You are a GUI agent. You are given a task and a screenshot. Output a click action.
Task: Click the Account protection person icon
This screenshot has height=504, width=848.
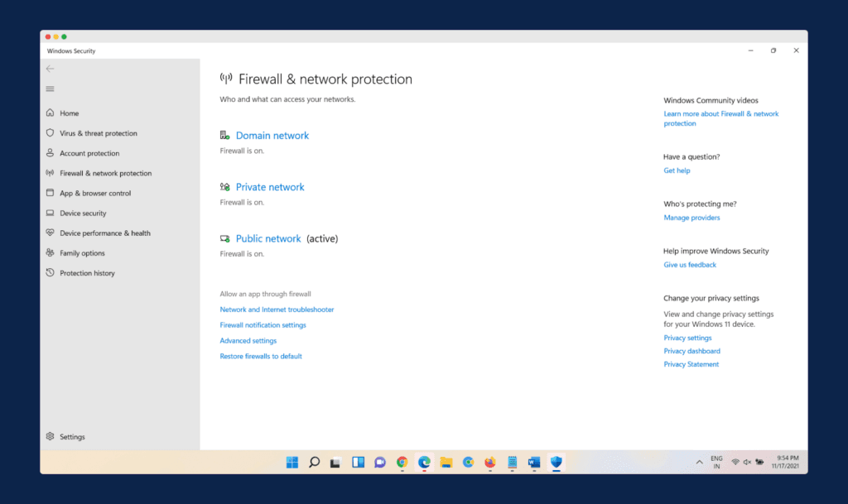(51, 153)
